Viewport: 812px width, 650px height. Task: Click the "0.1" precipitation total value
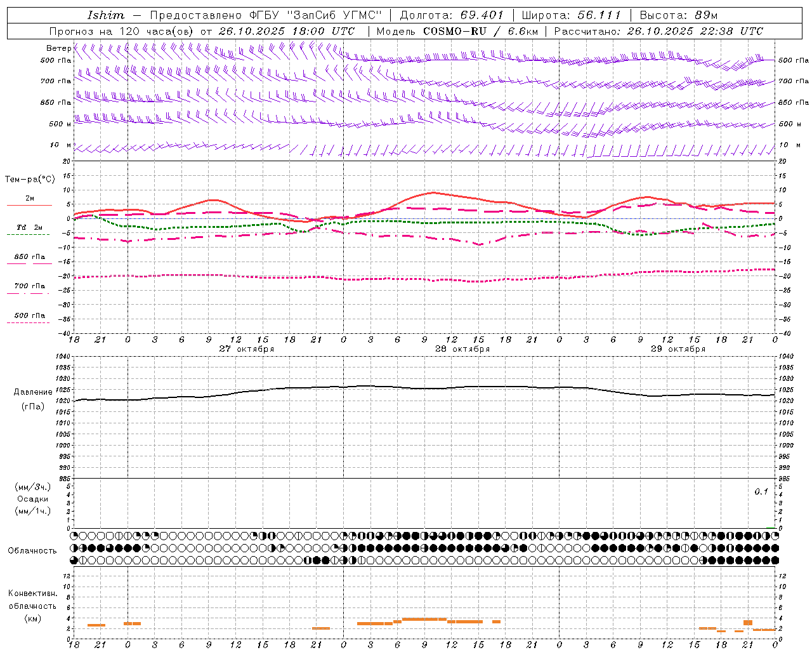point(761,492)
